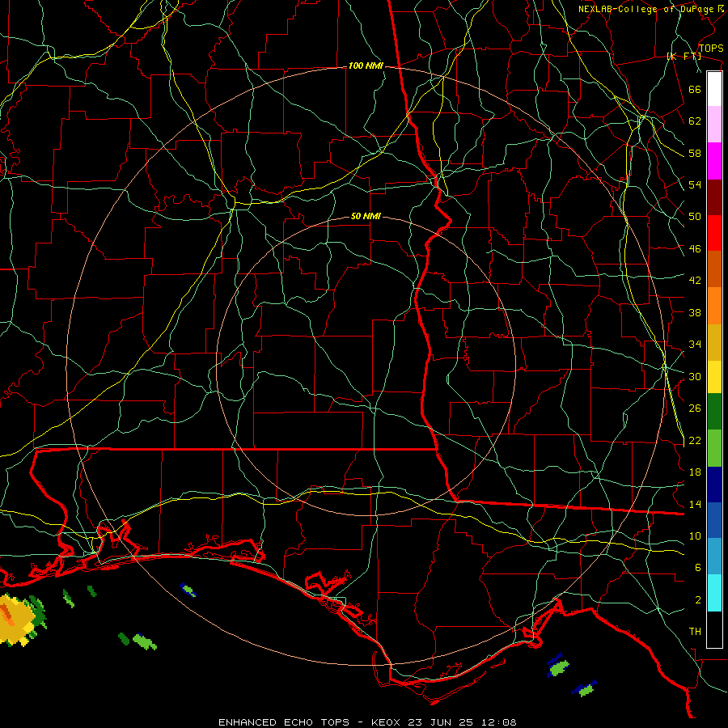Select the 46 legend scale value
This screenshot has width=728, height=728.
coord(695,249)
